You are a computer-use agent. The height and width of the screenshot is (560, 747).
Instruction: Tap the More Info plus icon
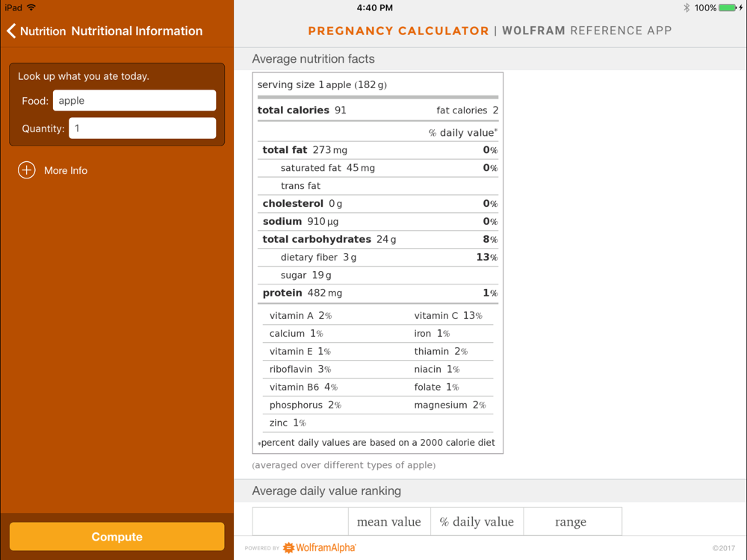click(x=27, y=170)
